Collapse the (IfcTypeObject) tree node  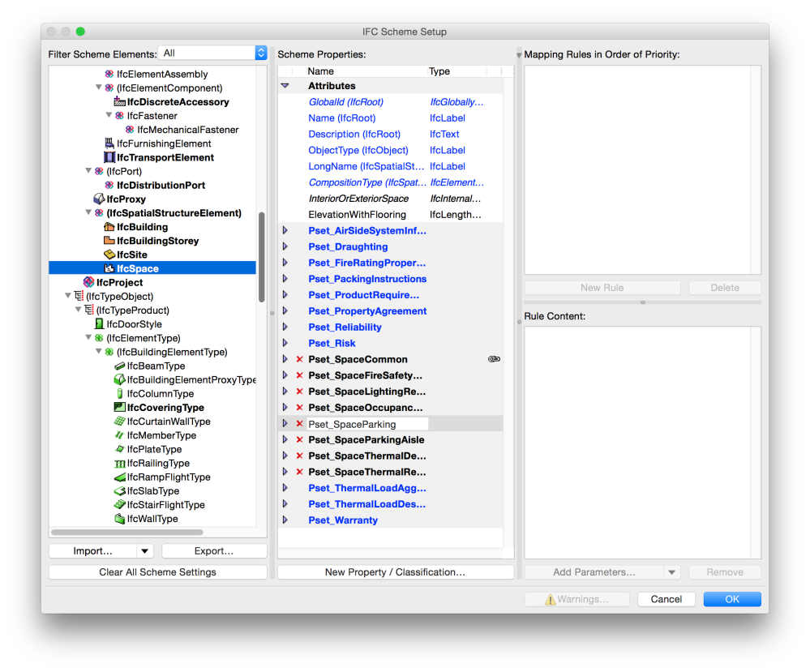click(68, 295)
